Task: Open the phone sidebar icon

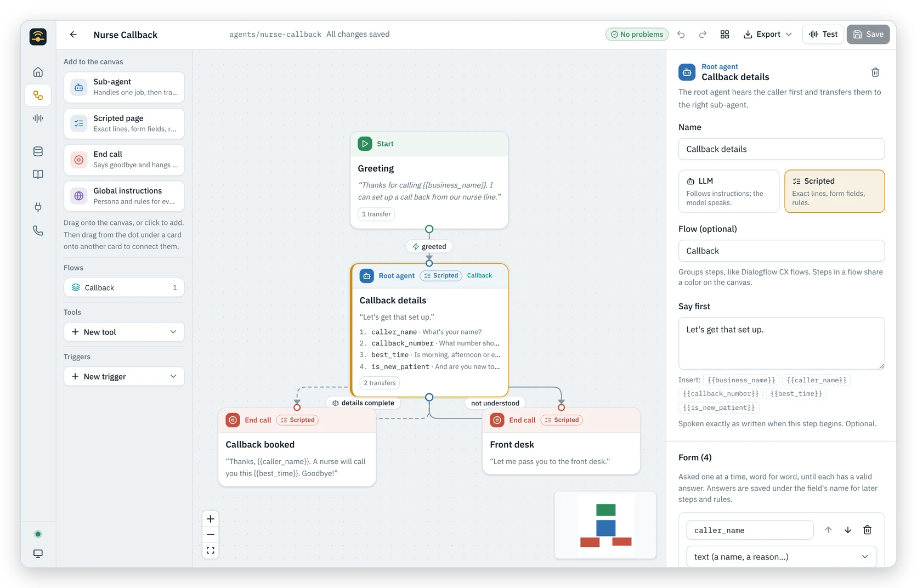Action: coord(38,231)
